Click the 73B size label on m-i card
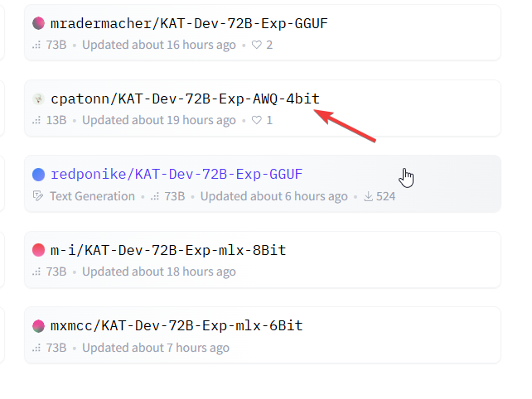The width and height of the screenshot is (532, 399). (x=56, y=272)
